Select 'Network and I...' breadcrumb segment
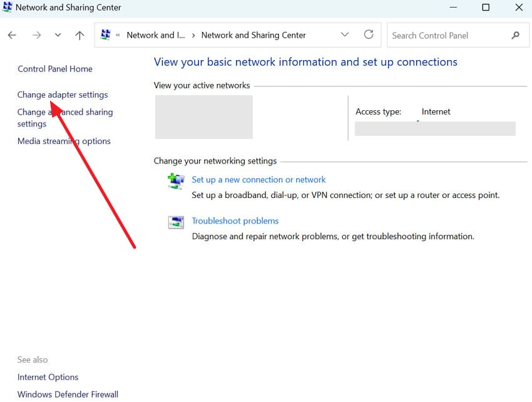The width and height of the screenshot is (532, 402). click(x=156, y=35)
